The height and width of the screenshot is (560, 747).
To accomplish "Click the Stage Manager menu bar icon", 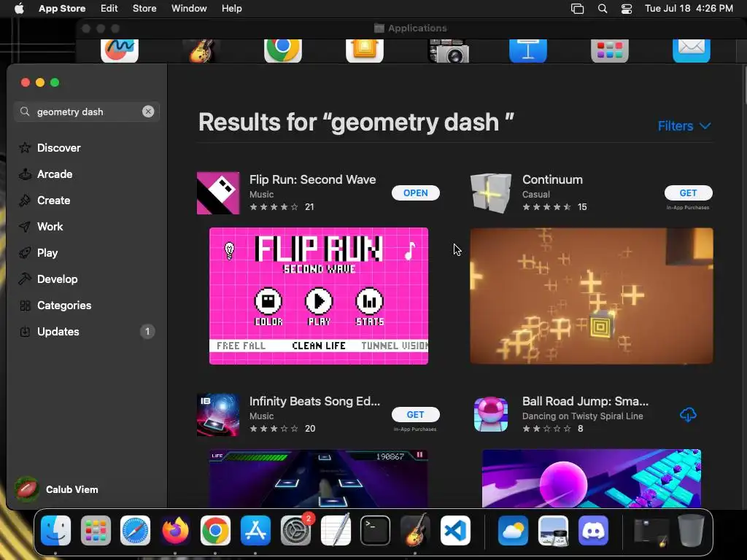I will pyautogui.click(x=577, y=9).
